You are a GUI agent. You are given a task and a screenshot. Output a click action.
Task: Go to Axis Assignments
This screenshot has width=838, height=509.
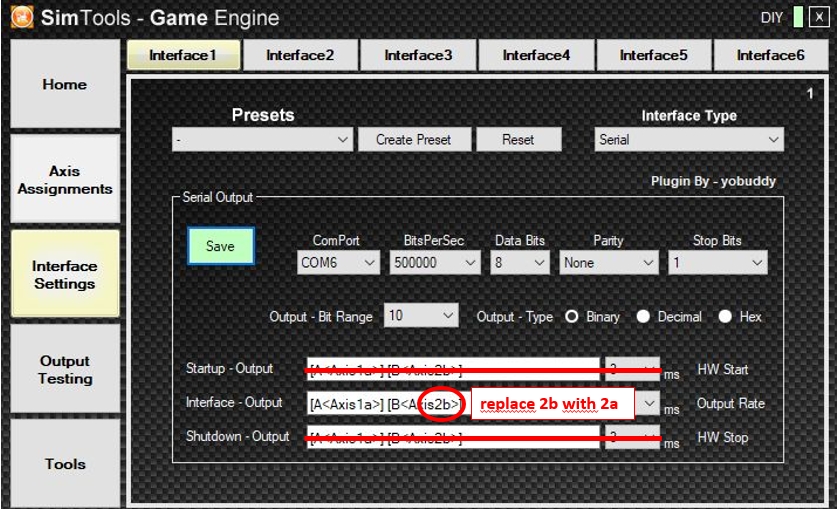click(x=65, y=180)
